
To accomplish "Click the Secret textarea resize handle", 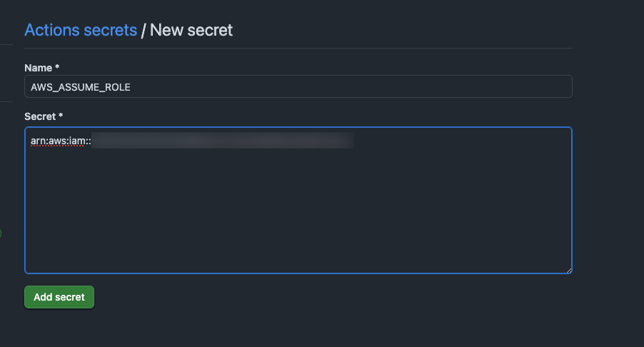I will click(568, 270).
